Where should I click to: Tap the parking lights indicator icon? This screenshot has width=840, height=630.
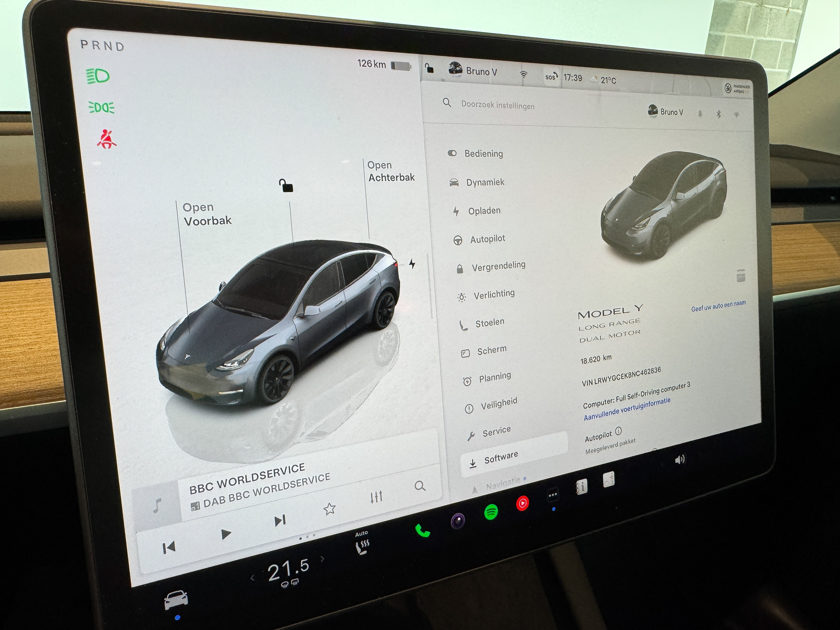101,107
